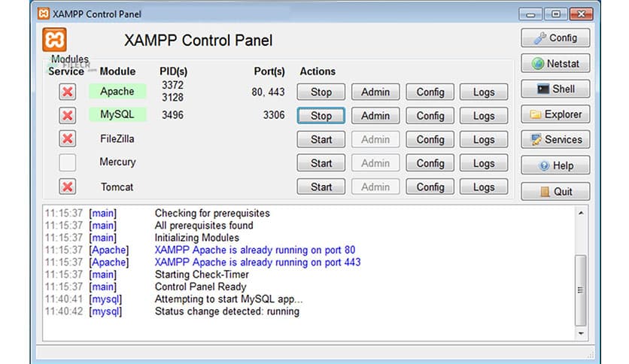Click log line 'Control Panel Ready'
Image resolution: width=629 pixels, height=364 pixels.
(x=201, y=287)
